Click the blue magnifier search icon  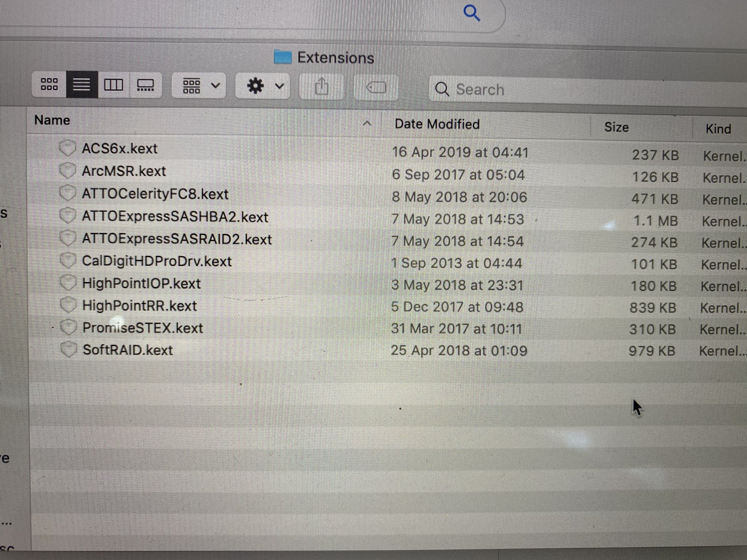click(471, 13)
